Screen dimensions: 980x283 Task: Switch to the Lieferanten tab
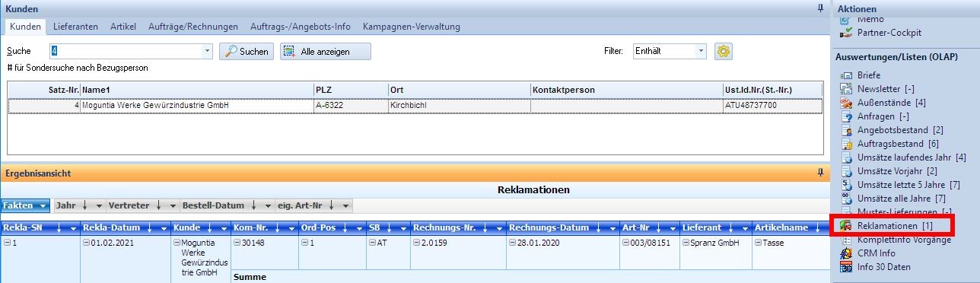75,27
